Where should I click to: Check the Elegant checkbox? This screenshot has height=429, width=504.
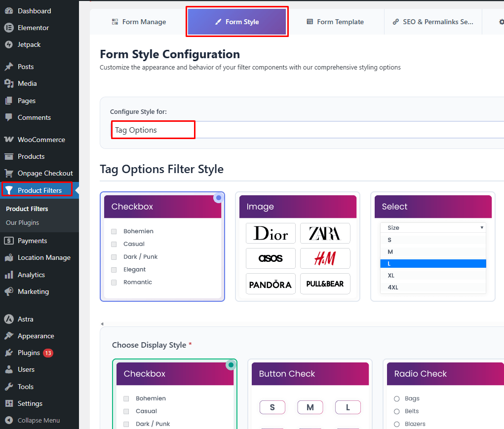tap(114, 270)
